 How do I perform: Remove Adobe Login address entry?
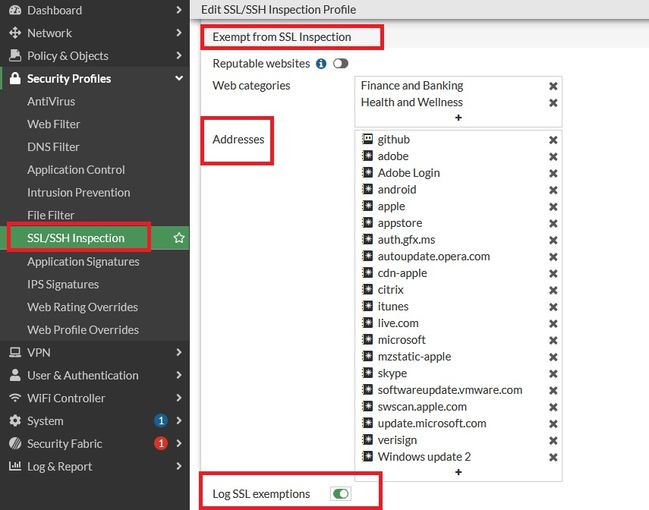[x=553, y=173]
